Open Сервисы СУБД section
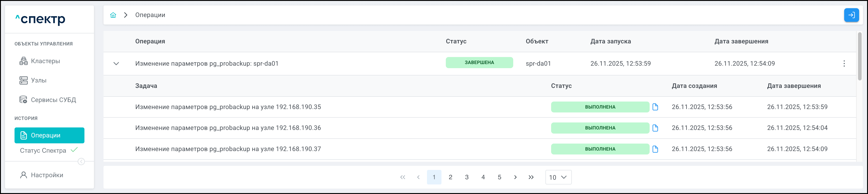This screenshot has width=868, height=194. [53, 100]
